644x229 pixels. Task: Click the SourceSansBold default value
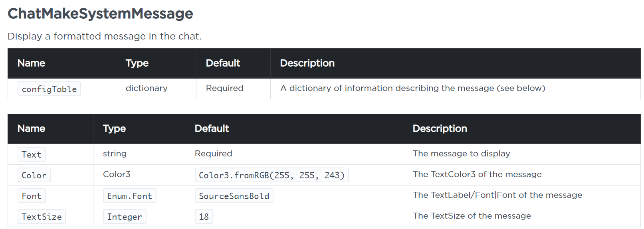234,196
